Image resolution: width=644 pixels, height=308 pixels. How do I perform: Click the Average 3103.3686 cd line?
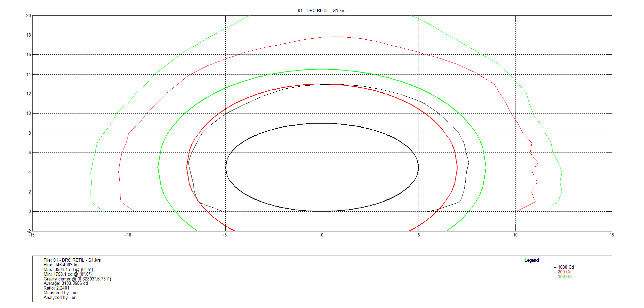coord(66,283)
